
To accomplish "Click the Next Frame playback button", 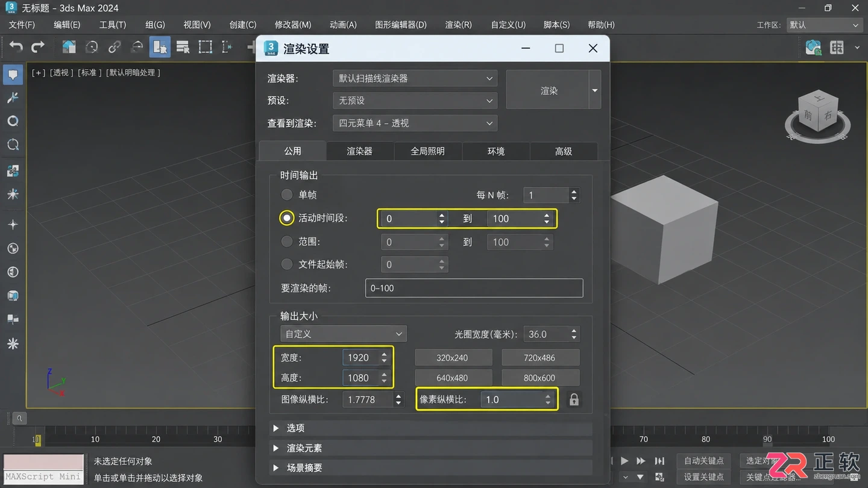I will [x=641, y=461].
